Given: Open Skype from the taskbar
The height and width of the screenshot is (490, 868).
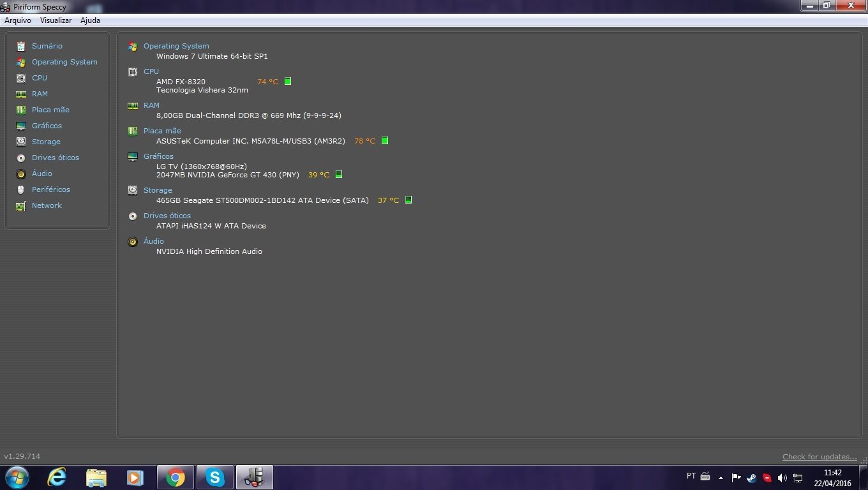Looking at the screenshot, I should [x=214, y=477].
